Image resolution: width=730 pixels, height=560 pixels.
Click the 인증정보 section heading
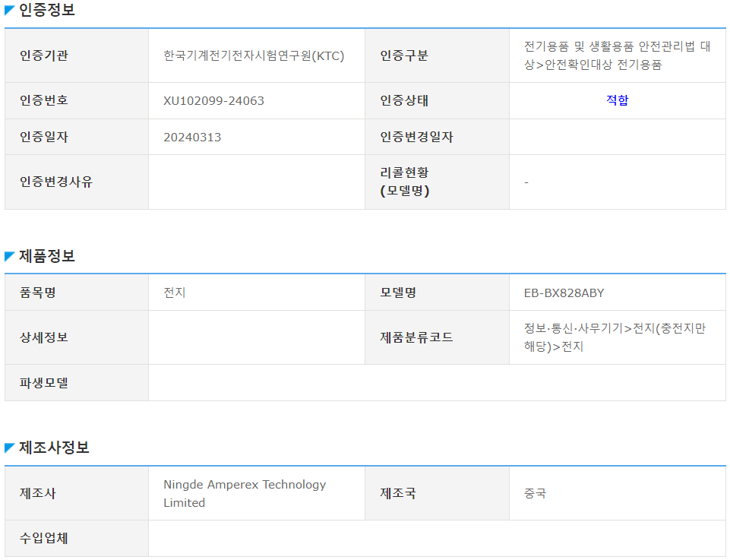[x=47, y=10]
